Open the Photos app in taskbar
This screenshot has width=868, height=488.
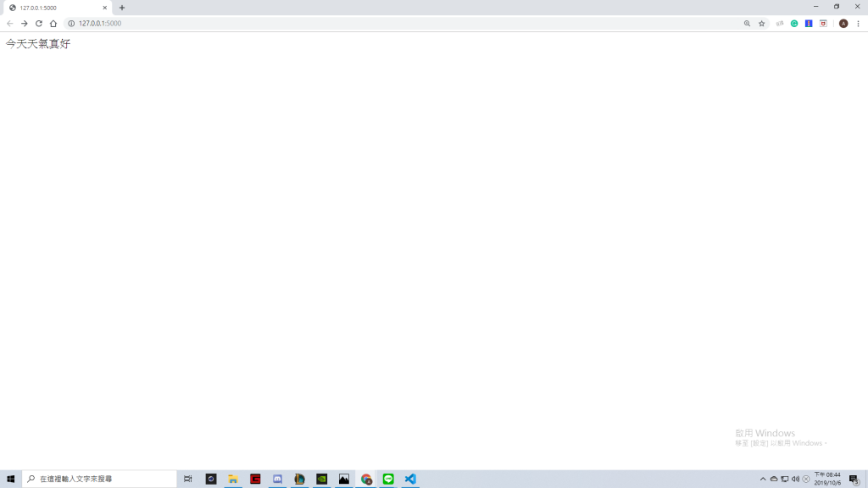tap(344, 479)
